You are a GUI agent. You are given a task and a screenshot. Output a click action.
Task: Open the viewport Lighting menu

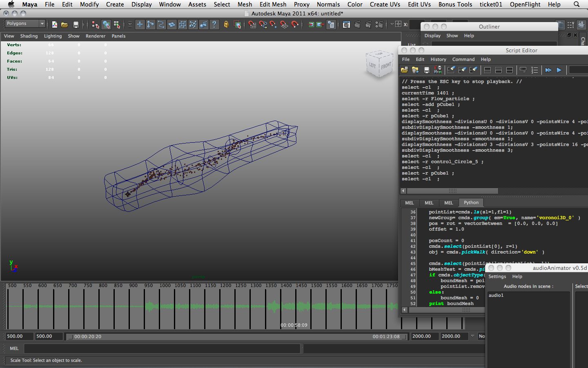[53, 36]
